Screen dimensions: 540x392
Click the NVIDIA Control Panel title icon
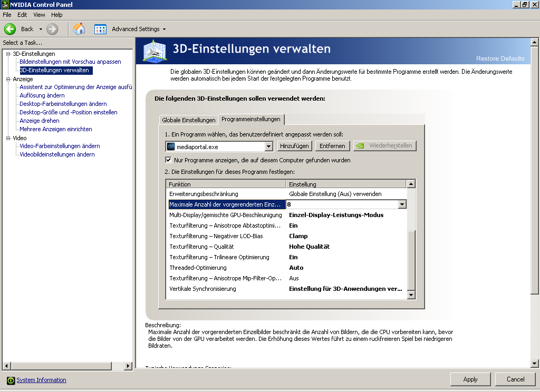coord(5,5)
